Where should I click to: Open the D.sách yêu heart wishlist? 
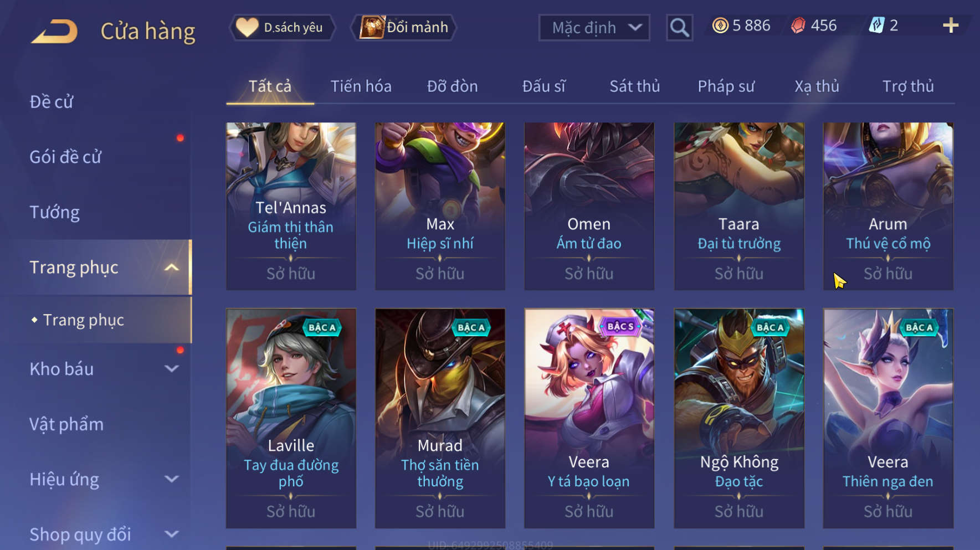pyautogui.click(x=283, y=27)
